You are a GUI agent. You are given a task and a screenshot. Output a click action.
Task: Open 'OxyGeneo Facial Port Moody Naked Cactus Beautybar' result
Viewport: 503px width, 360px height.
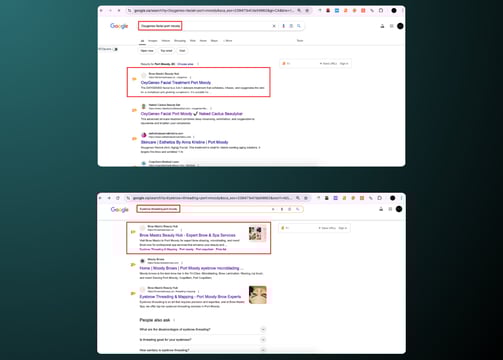coord(192,114)
